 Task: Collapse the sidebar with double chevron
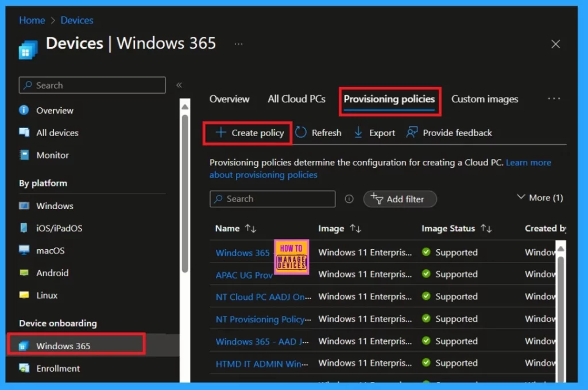point(179,85)
